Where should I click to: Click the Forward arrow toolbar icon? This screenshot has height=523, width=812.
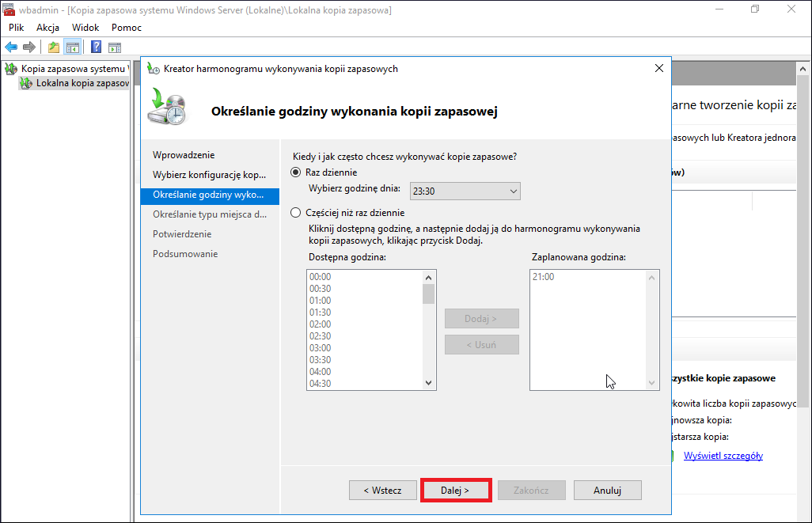(29, 47)
